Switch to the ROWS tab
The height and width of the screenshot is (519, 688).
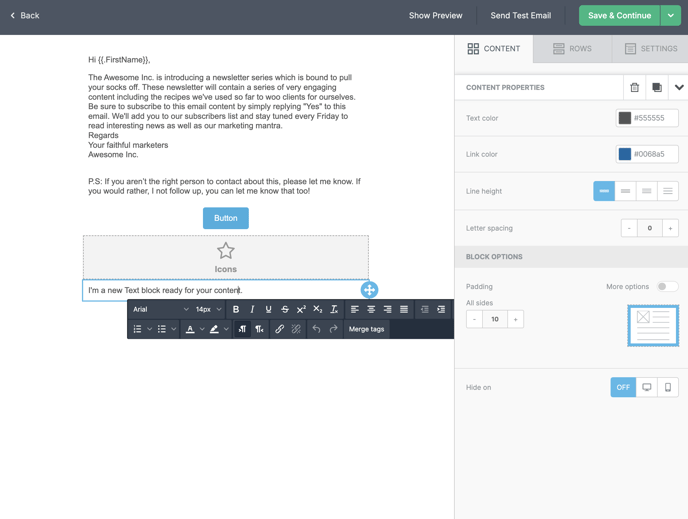pos(573,49)
